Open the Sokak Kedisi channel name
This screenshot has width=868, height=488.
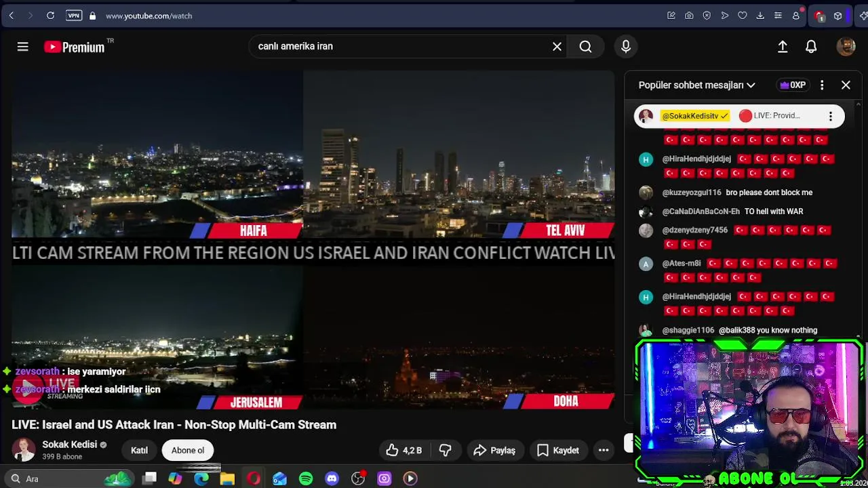coord(69,445)
